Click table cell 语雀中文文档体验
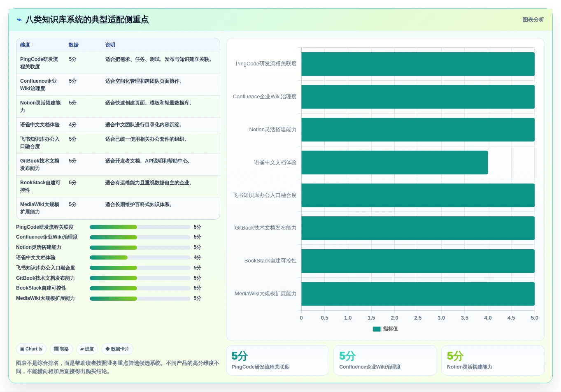Image resolution: width=561 pixels, height=392 pixels. 40,125
